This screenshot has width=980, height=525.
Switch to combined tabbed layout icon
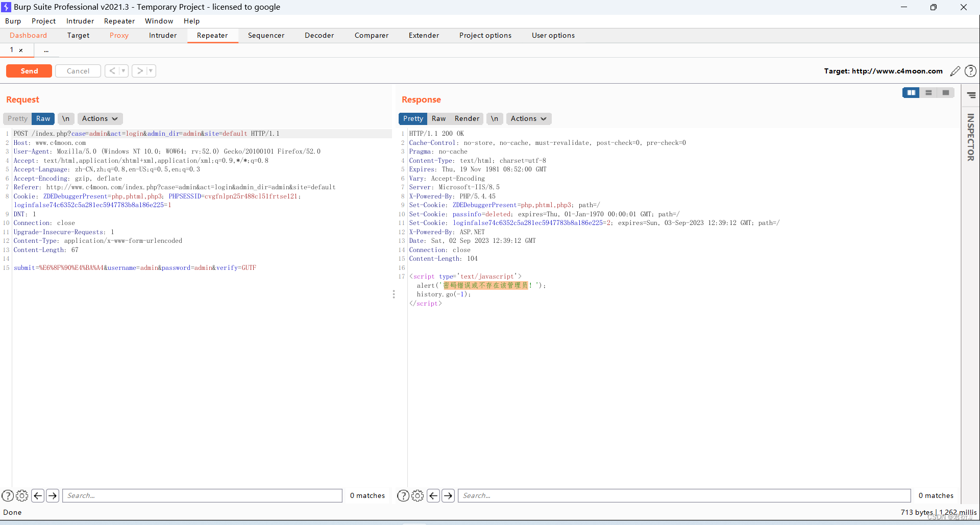click(946, 93)
